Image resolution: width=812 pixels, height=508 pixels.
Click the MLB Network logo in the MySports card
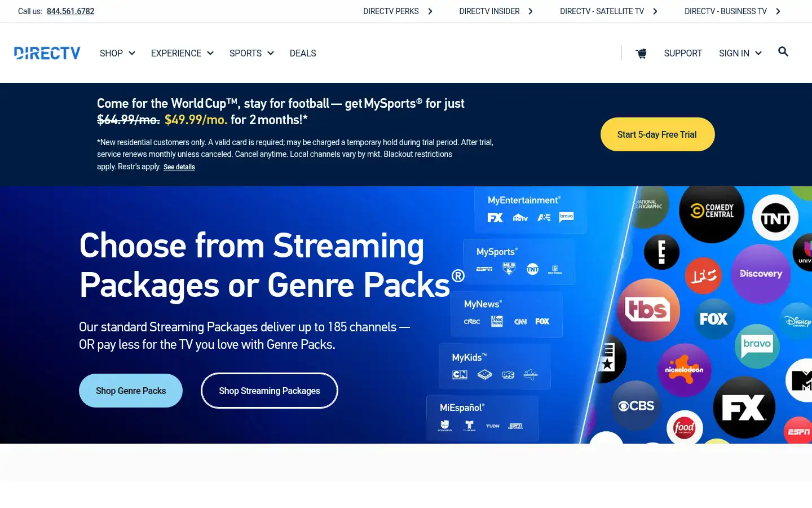click(509, 269)
